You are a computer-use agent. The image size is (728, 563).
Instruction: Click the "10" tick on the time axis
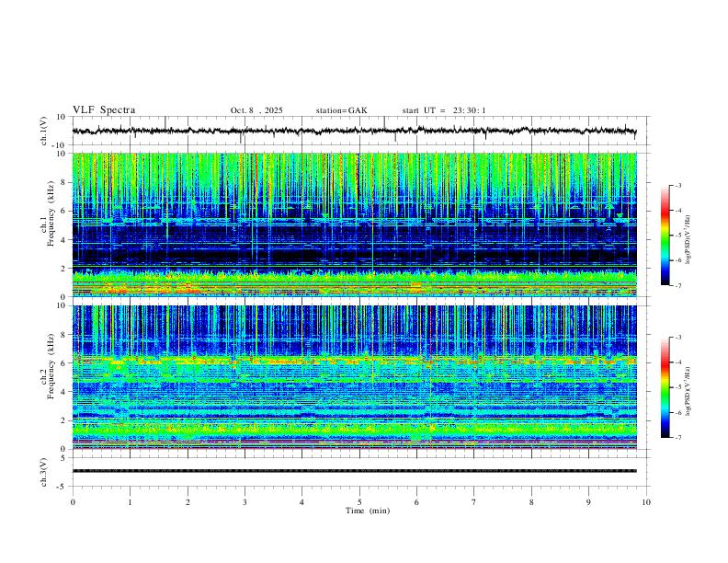(x=646, y=502)
